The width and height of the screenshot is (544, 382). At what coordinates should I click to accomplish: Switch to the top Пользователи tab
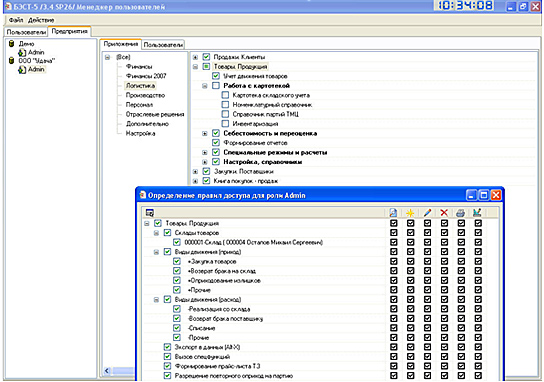(x=26, y=32)
